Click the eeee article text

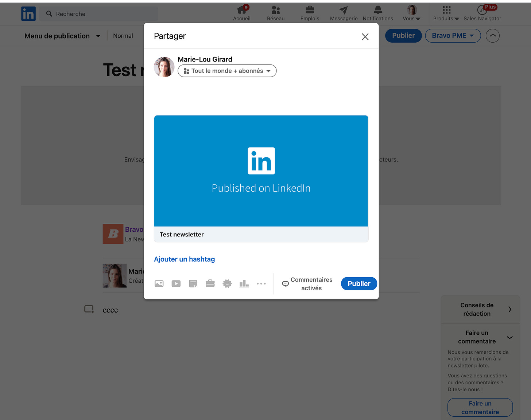[110, 310]
